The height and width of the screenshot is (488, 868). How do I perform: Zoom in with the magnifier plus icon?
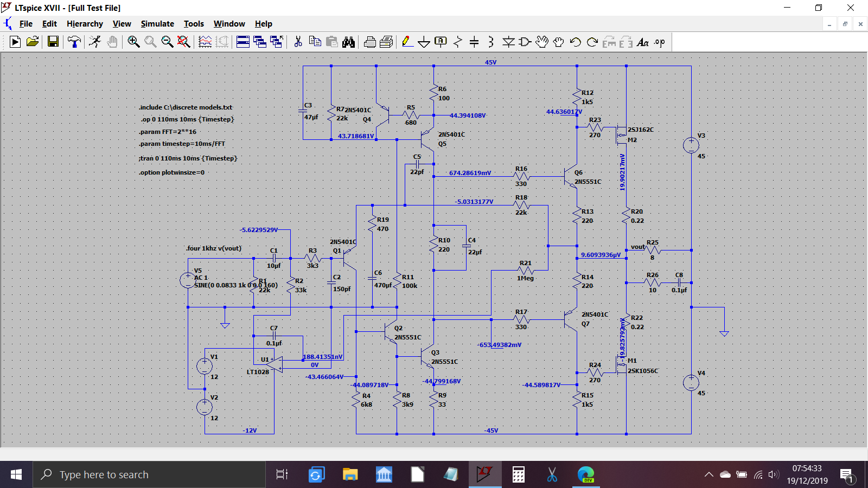pos(133,42)
